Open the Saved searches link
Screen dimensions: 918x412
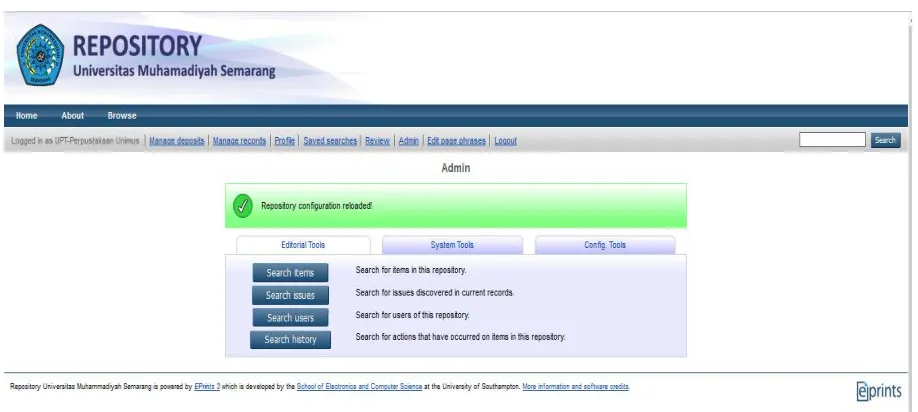330,140
